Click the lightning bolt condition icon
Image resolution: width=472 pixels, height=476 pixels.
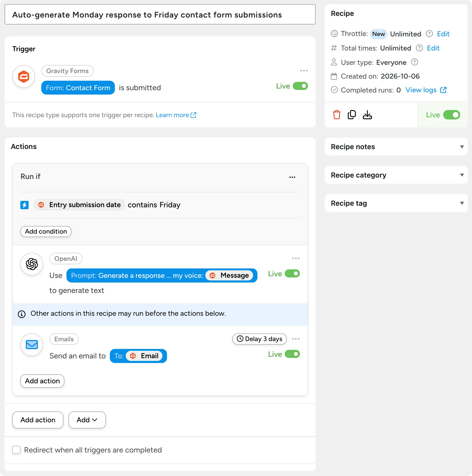pos(24,205)
